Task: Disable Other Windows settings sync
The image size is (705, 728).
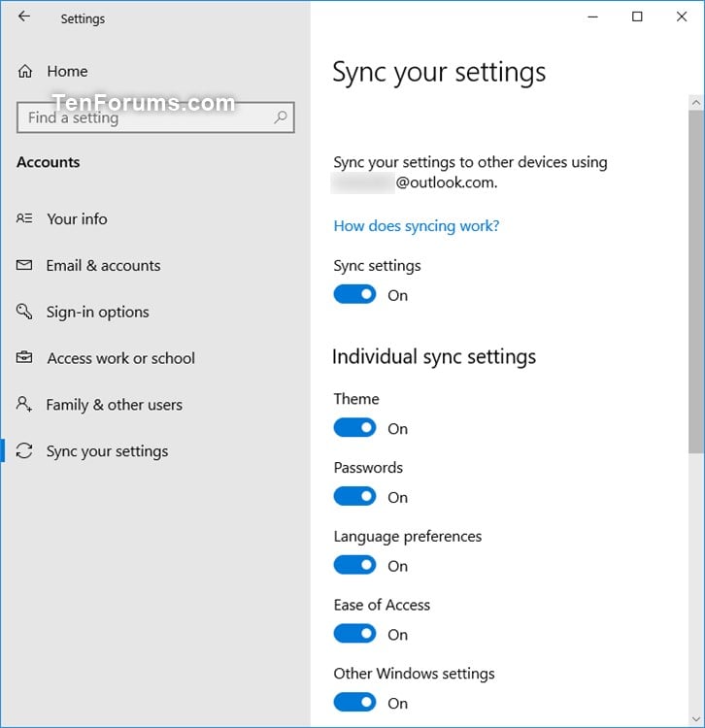Action: [354, 703]
